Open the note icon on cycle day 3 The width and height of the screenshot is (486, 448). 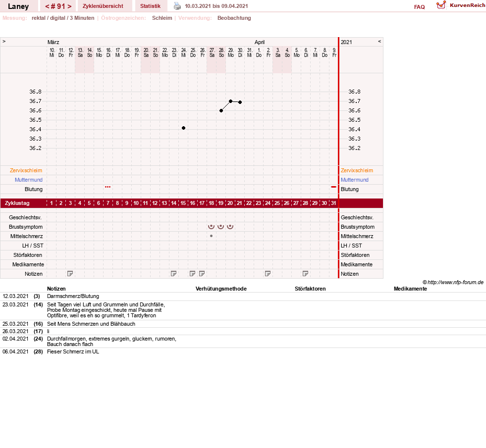click(70, 274)
